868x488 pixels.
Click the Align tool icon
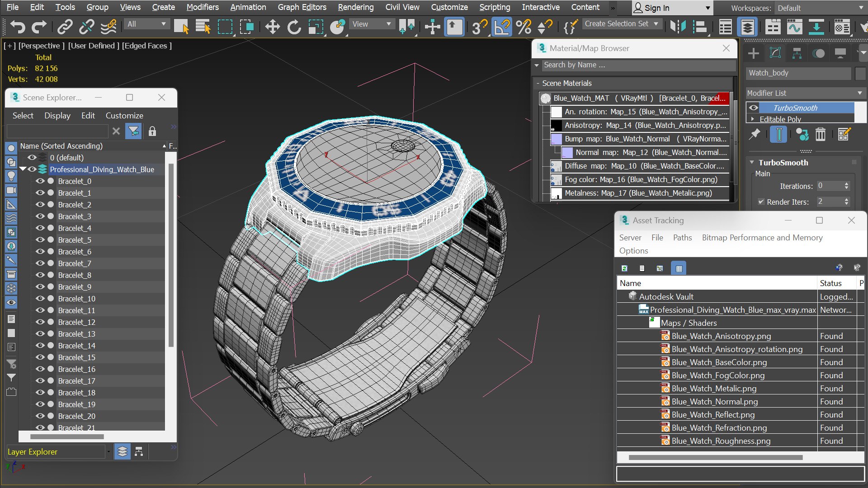tap(699, 27)
